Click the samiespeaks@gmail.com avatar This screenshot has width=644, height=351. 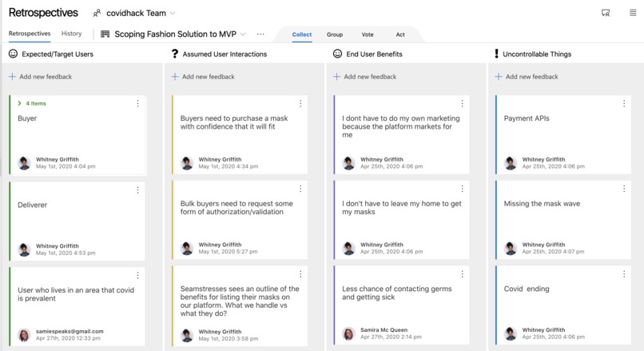pyautogui.click(x=24, y=334)
